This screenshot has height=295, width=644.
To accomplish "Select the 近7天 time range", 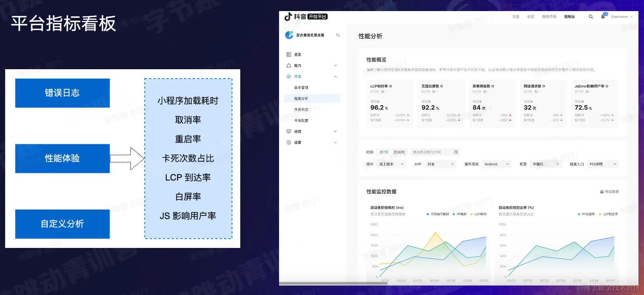I will point(384,152).
